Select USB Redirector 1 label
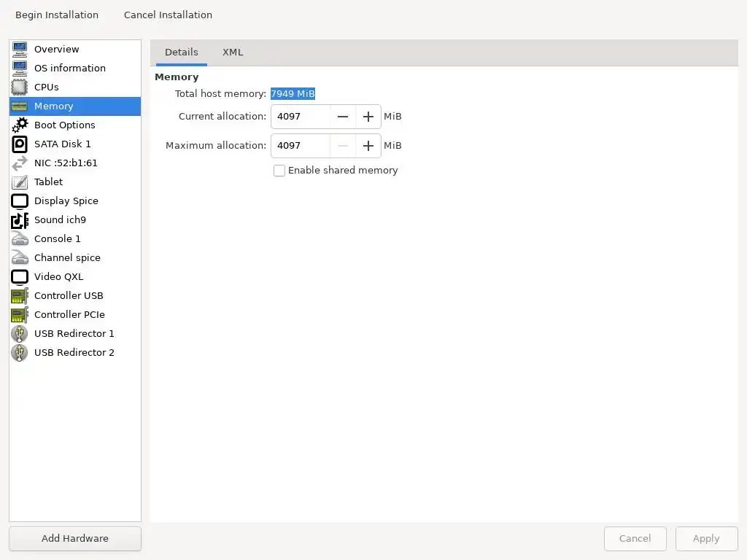The width and height of the screenshot is (747, 560). click(74, 333)
